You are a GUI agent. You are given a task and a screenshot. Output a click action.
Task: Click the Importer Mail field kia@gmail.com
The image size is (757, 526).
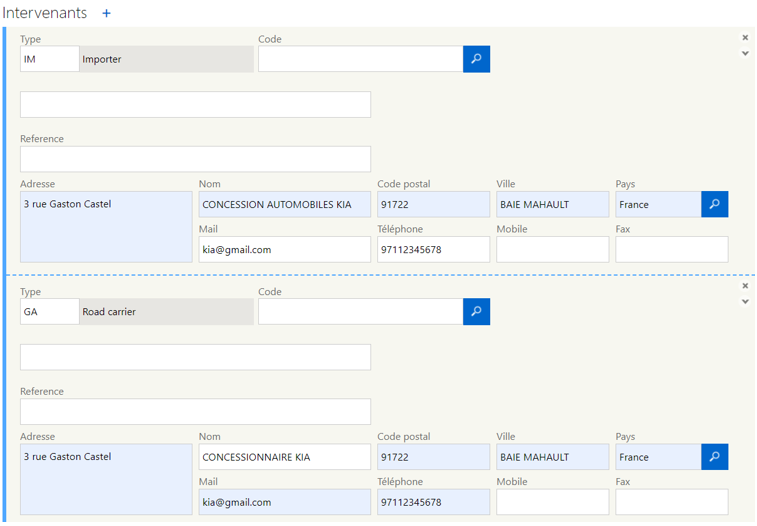point(284,249)
